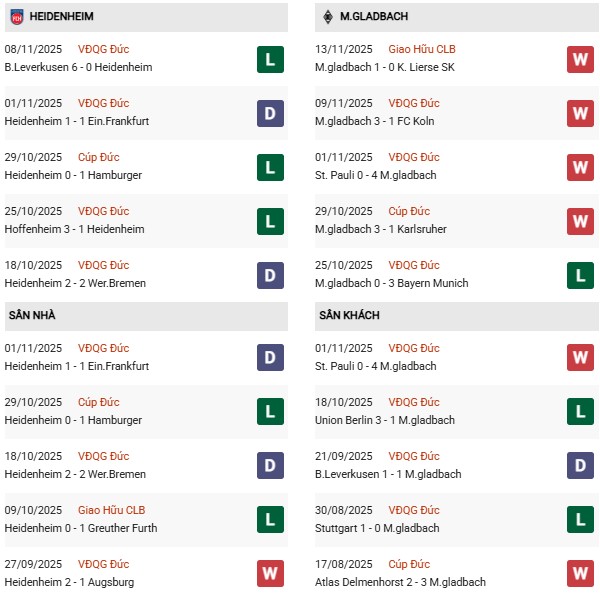This screenshot has width=600, height=595.
Task: Select the SÂN NHÀ section header
Action: click(32, 316)
